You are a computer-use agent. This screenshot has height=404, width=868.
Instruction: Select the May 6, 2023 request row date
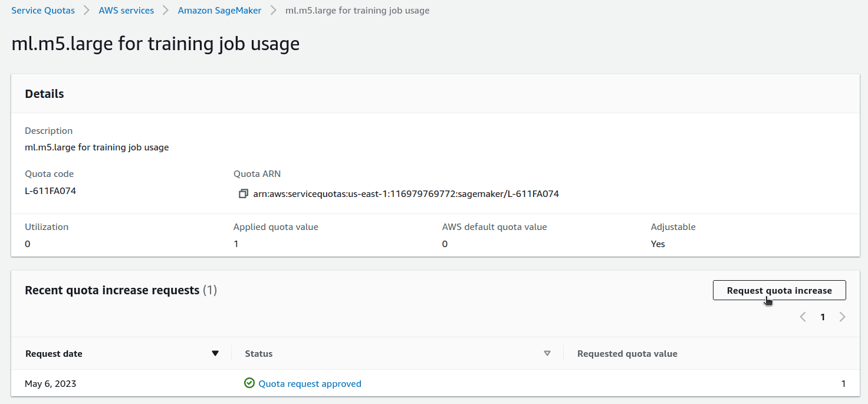coord(51,383)
